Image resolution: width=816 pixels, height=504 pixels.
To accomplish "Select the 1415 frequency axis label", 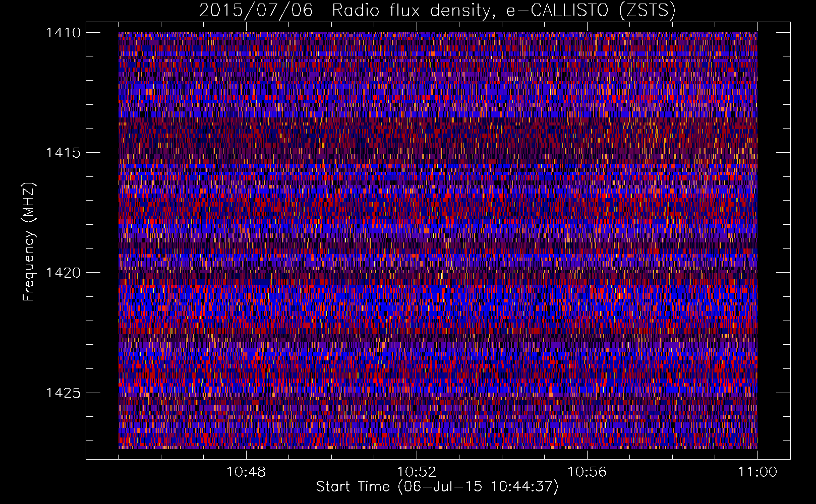I will pos(63,153).
